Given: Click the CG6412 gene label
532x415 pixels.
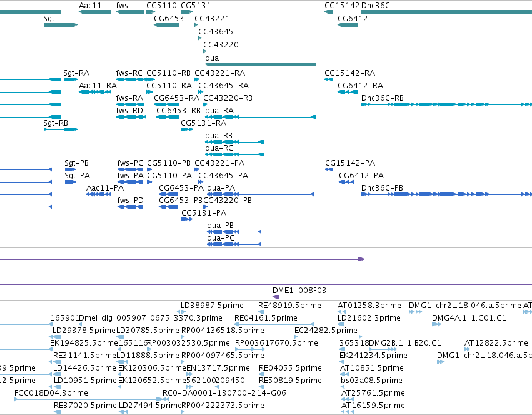Looking at the screenshot, I should coord(353,19).
